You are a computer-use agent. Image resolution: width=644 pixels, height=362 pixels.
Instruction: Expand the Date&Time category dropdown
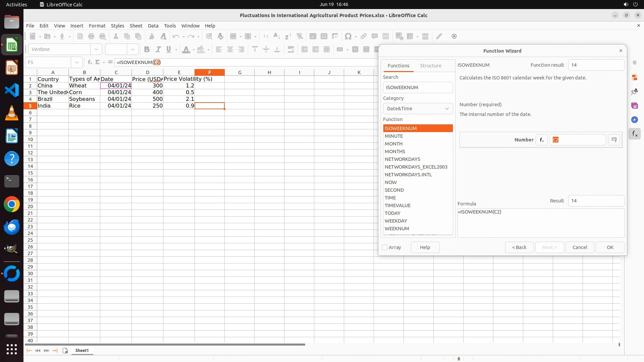click(x=418, y=109)
